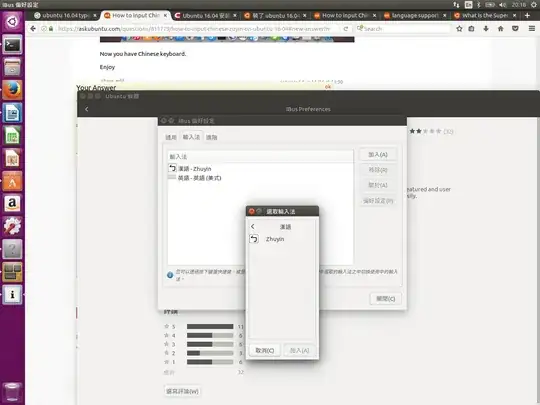
Task: Open System Settings dock icon
Action: pyautogui.click(x=12, y=226)
